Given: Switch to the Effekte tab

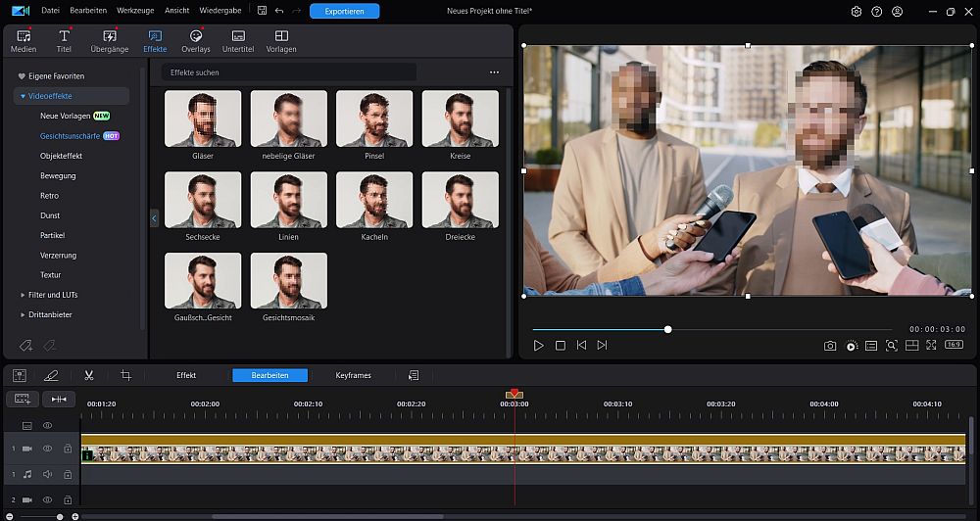Looking at the screenshot, I should (x=155, y=41).
